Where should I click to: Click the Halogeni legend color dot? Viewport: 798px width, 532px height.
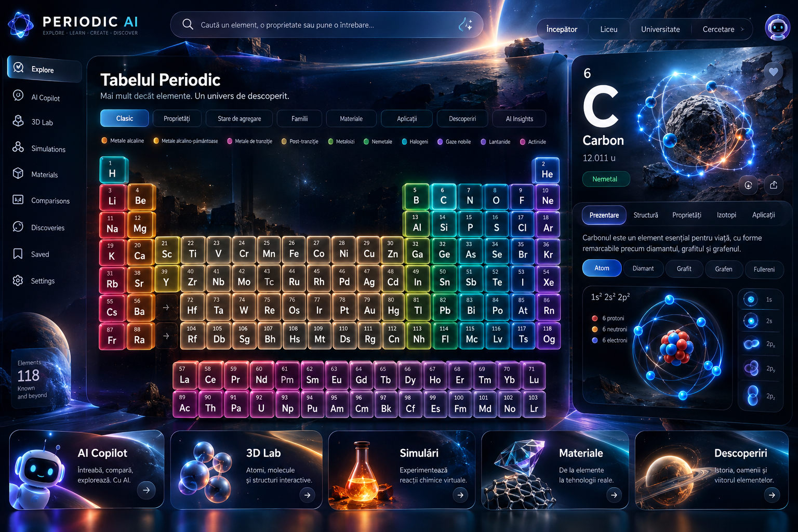coord(404,141)
